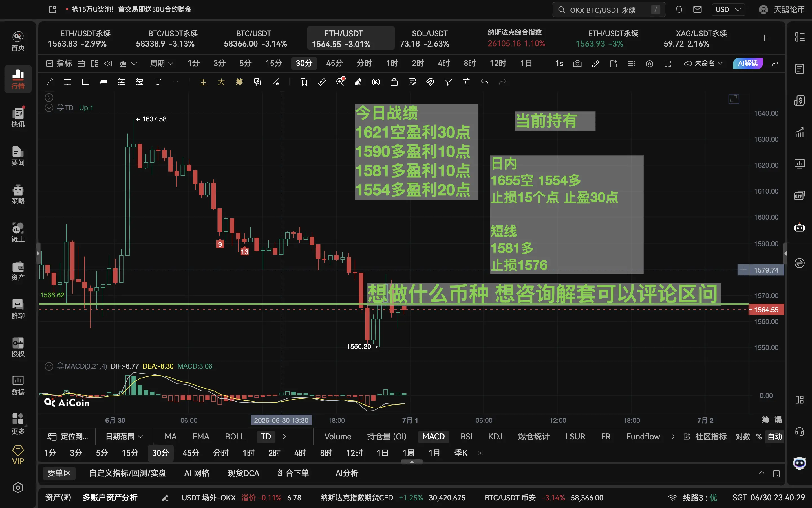
Task: Toggle 自动 auto scale
Action: (775, 436)
